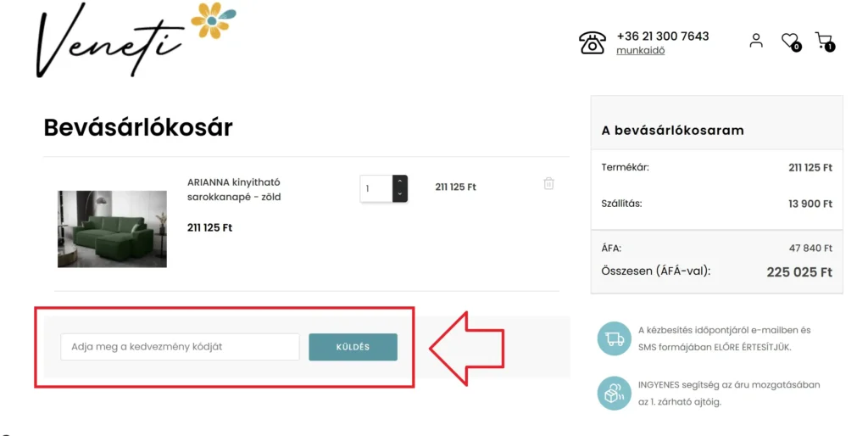Remove the item using the trash icon

(x=548, y=183)
